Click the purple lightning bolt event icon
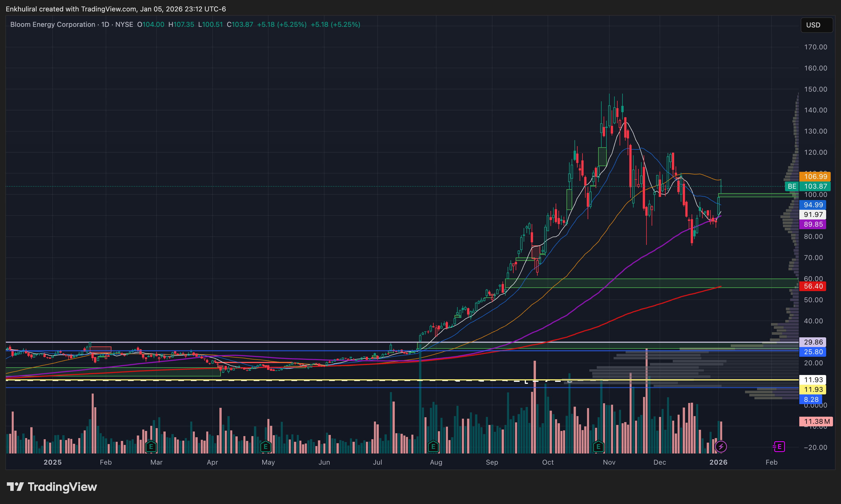This screenshot has height=504, width=841. click(x=721, y=447)
